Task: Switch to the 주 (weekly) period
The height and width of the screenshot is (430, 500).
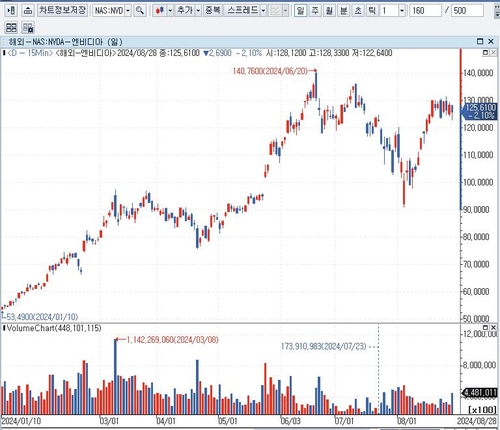Action: pyautogui.click(x=315, y=11)
